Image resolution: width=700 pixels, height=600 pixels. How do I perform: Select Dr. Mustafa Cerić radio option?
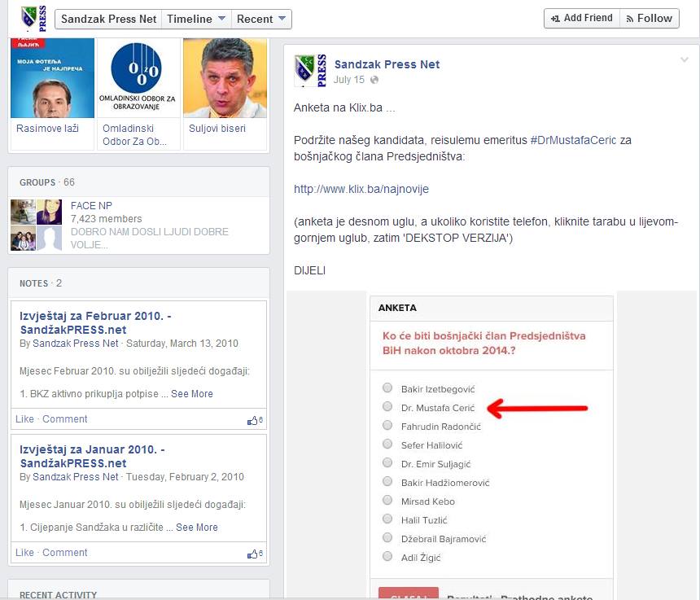click(387, 407)
